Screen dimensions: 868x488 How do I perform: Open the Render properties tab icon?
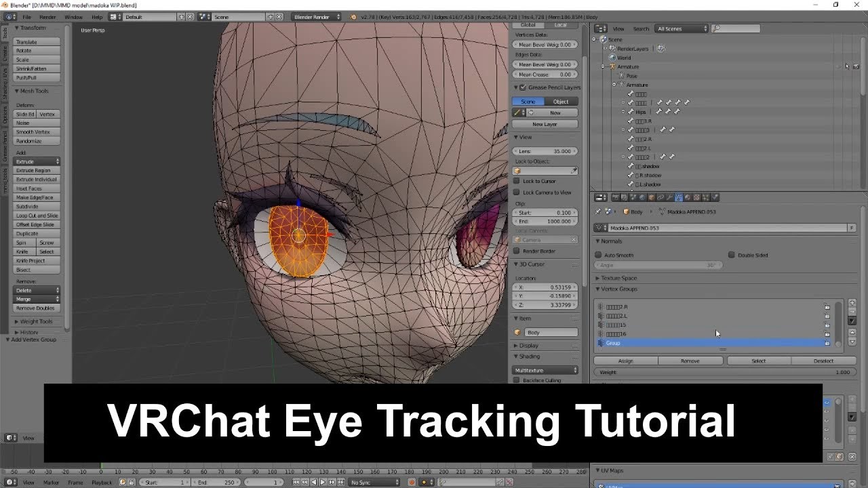click(x=616, y=198)
